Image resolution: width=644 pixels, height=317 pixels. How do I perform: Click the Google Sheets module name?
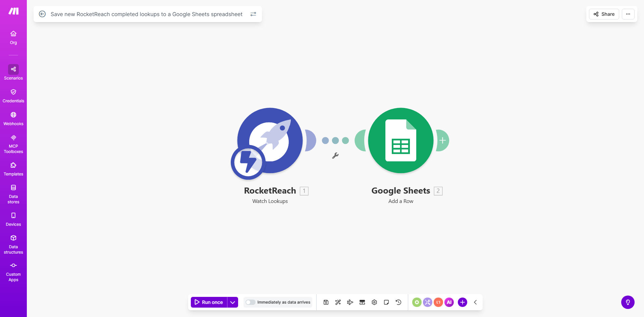pos(401,191)
